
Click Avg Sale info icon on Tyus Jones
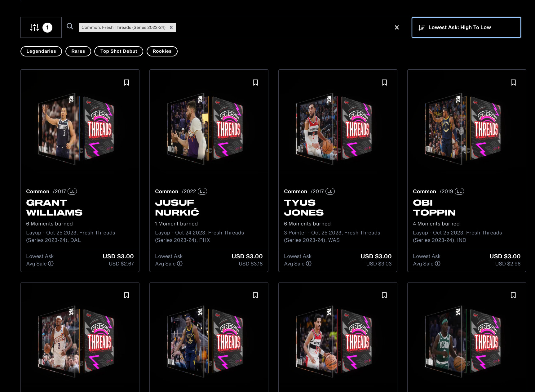coord(309,264)
